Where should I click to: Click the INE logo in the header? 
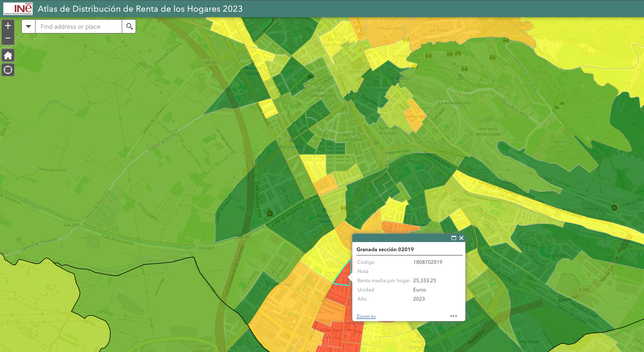[18, 8]
